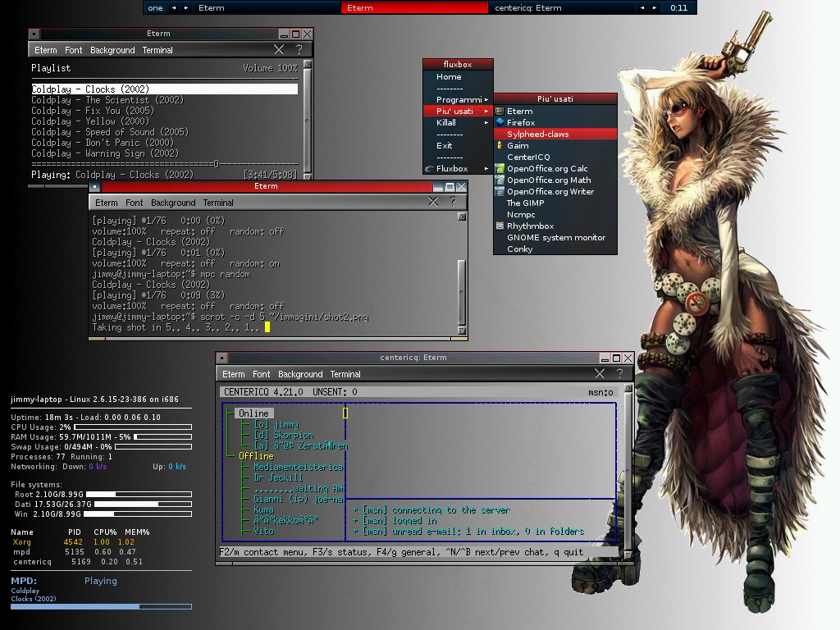840x630 pixels.
Task: Open Eterm menu in playlist window
Action: click(46, 50)
